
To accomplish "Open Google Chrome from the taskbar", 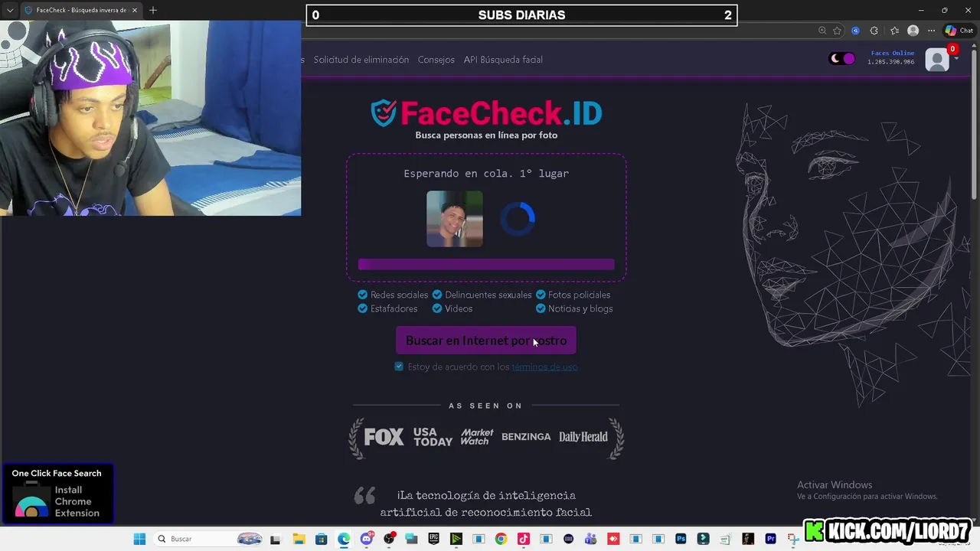I will 501,539.
